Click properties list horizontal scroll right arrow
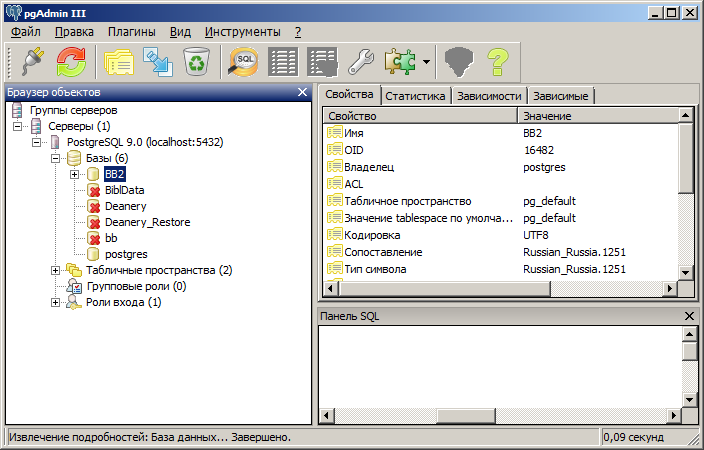704x450 pixels. tap(670, 288)
